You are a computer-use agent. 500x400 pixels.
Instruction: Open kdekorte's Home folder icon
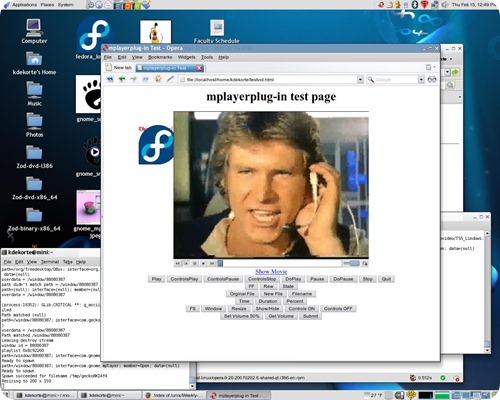[34, 63]
